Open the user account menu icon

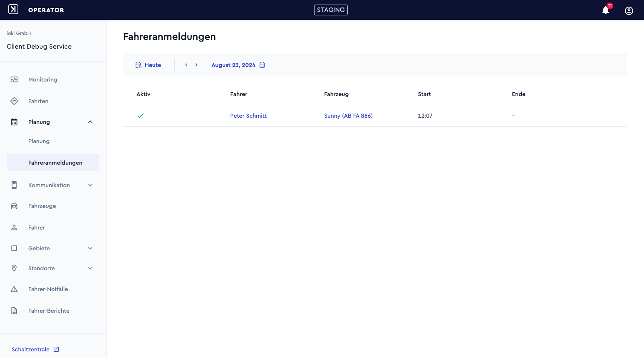click(629, 10)
